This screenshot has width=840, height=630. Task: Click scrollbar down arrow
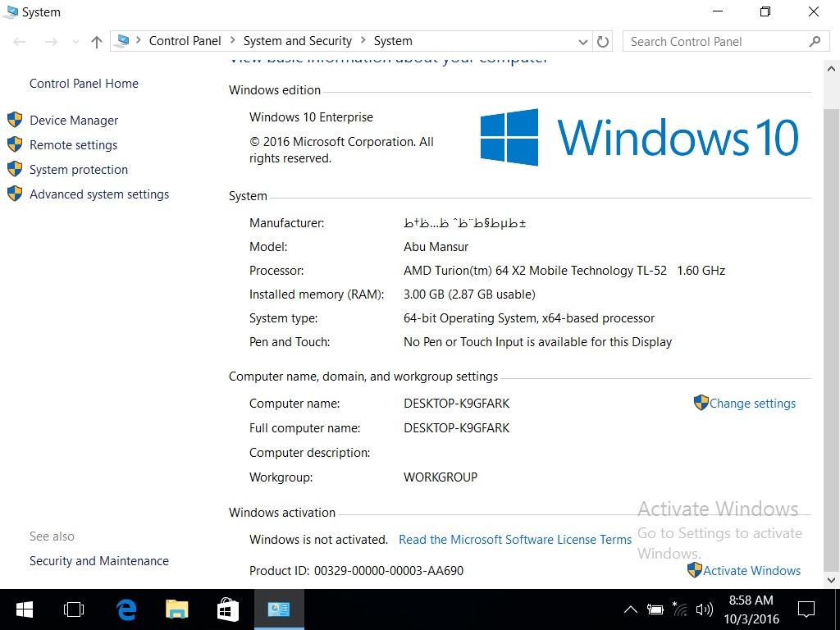(831, 580)
